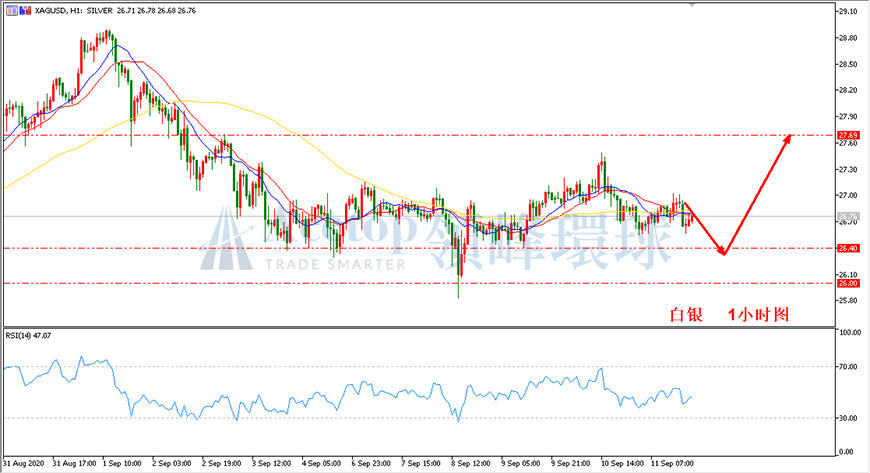Click the current price 26.76 gray label
Screen dimensions: 870x473
(x=848, y=216)
